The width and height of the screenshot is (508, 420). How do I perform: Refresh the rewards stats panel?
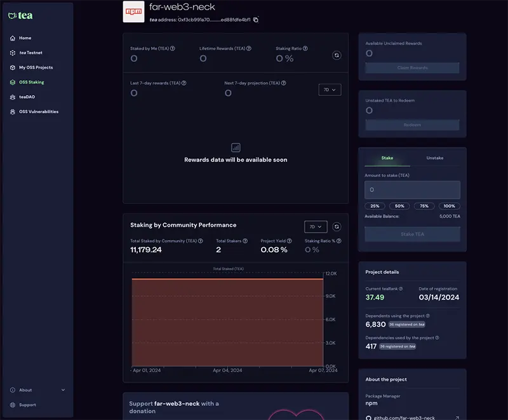[x=337, y=55]
